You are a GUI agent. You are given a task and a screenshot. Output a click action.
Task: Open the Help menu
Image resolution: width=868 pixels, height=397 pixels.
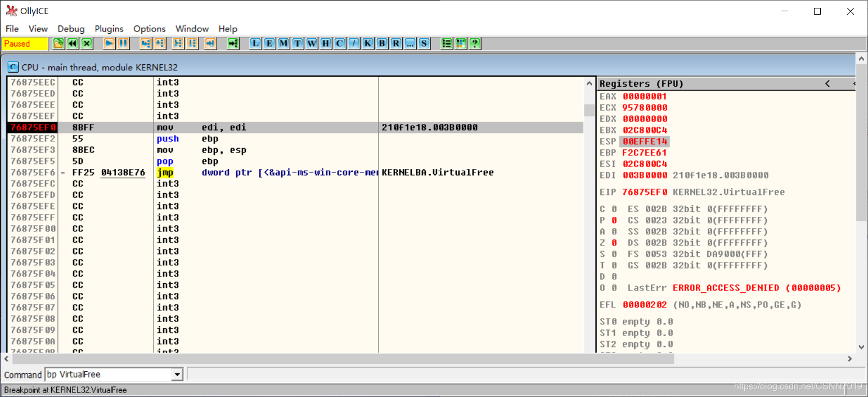(228, 29)
